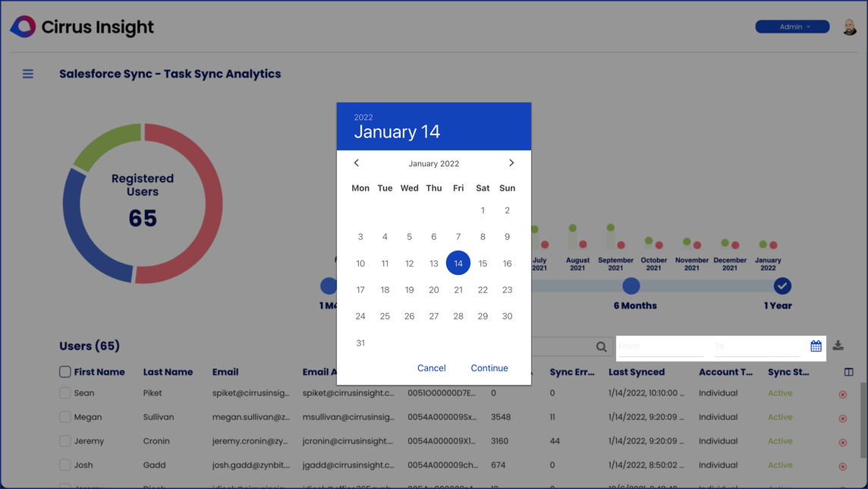Click Continue in the date picker

tap(489, 368)
